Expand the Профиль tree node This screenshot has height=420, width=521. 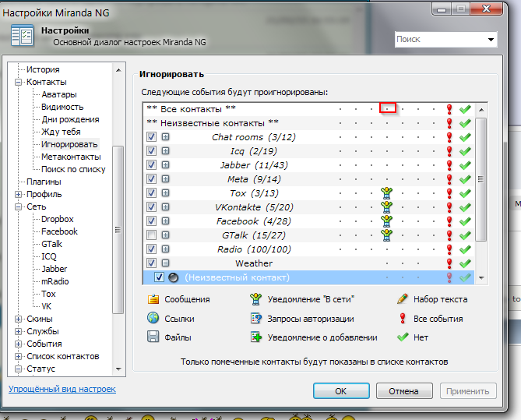pyautogui.click(x=18, y=194)
